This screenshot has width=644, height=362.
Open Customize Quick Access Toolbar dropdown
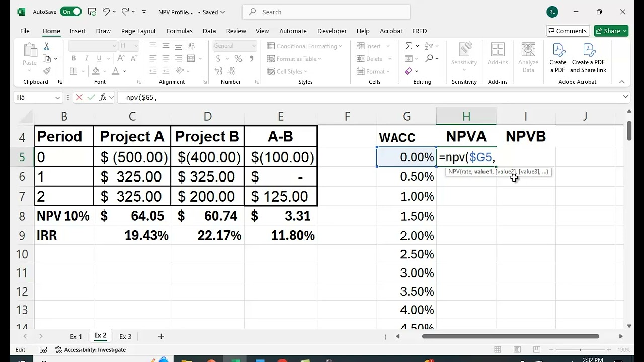coord(144,12)
